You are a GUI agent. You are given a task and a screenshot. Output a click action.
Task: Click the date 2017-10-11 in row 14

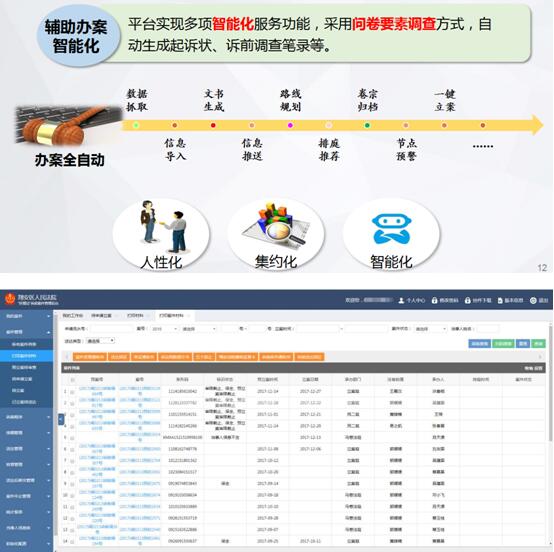click(x=310, y=541)
